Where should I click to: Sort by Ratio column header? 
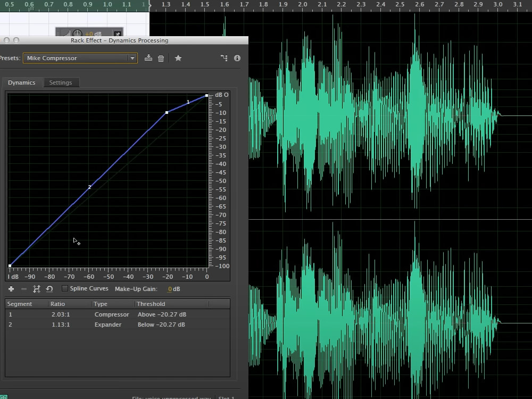click(x=70, y=304)
